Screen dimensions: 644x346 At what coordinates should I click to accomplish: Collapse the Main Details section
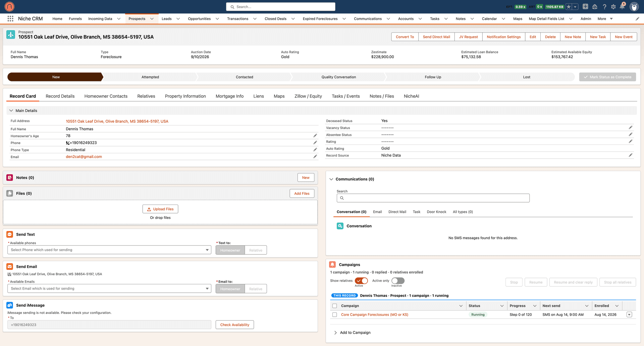11,111
